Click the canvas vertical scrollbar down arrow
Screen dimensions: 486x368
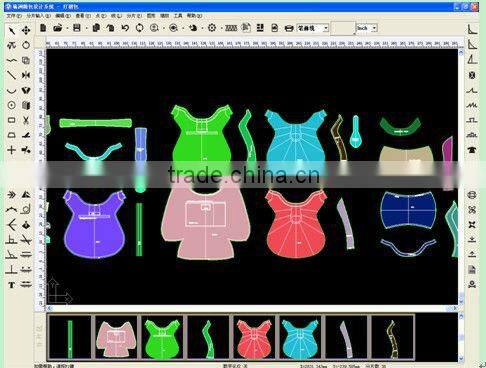pos(461,301)
